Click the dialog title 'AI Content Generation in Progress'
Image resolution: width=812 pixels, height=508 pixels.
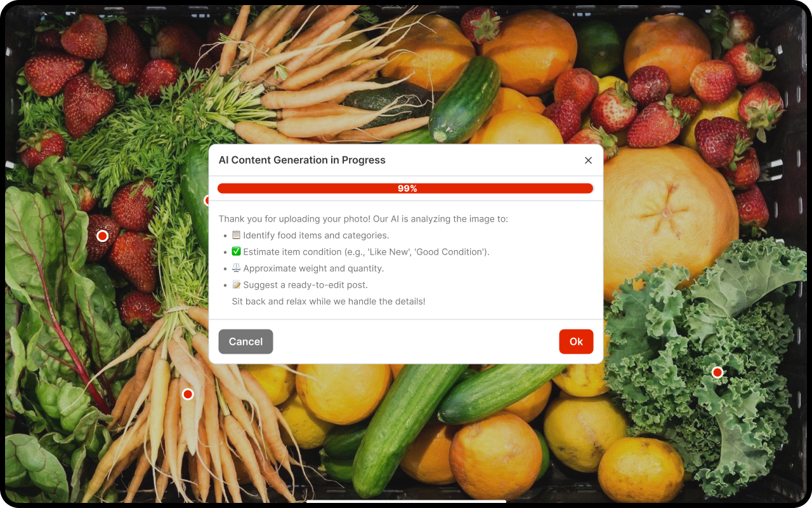click(x=302, y=160)
